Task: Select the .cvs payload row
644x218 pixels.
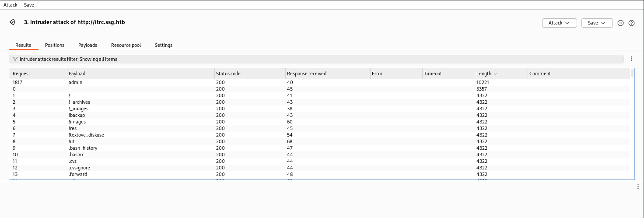Action: click(320, 161)
